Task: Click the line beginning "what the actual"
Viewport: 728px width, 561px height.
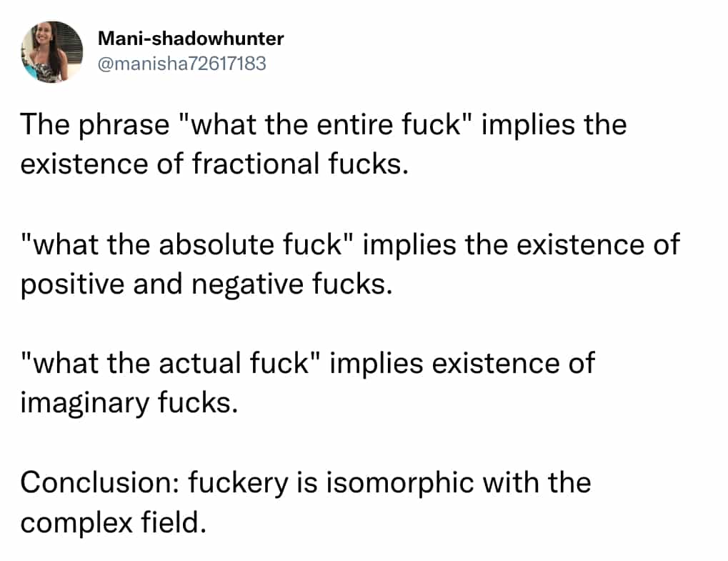Action: (307, 364)
